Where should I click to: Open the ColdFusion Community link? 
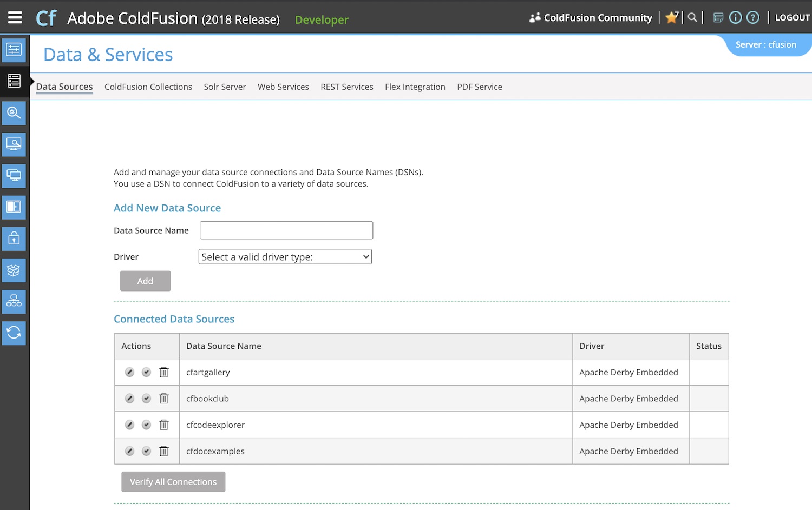[591, 17]
